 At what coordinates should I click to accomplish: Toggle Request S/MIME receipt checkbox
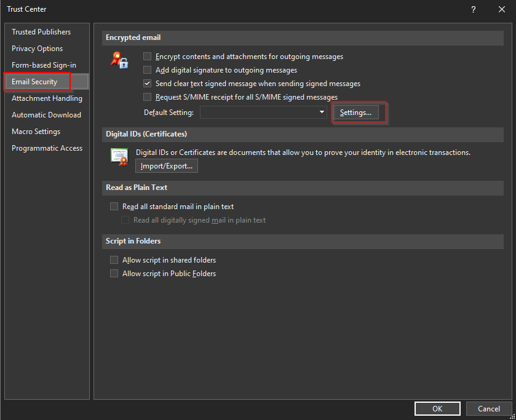[148, 97]
